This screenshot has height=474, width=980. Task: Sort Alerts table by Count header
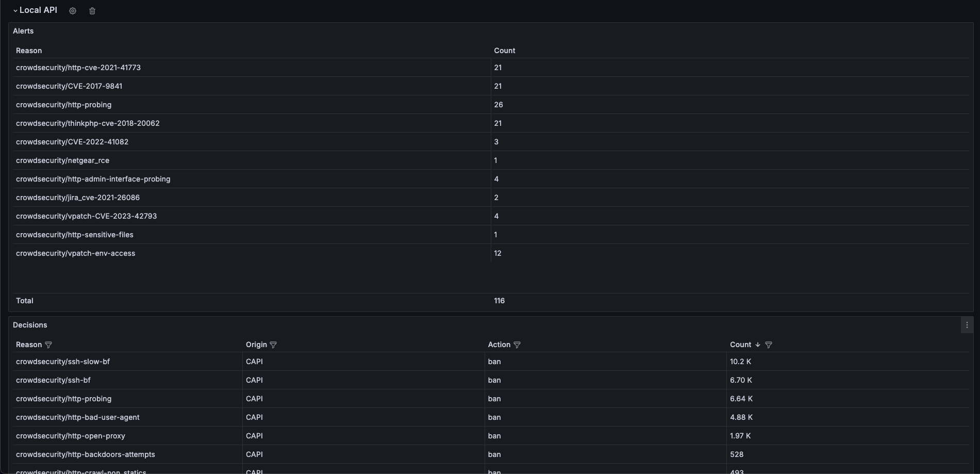coord(504,51)
